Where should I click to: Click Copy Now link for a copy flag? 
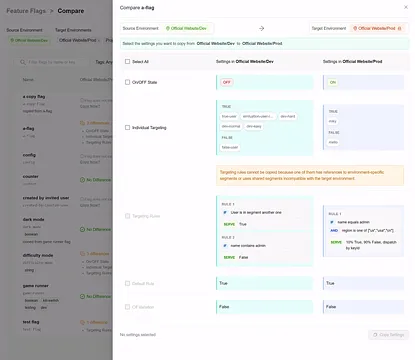pyautogui.click(x=90, y=106)
